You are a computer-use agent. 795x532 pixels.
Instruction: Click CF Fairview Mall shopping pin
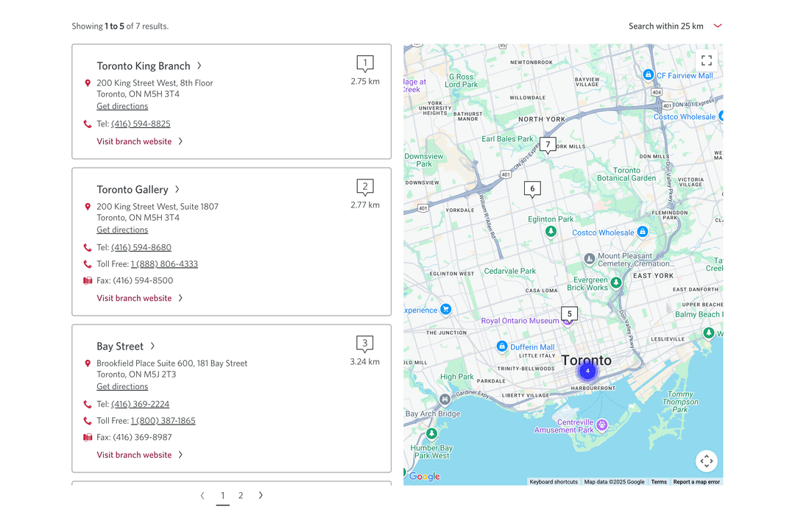[x=648, y=74]
